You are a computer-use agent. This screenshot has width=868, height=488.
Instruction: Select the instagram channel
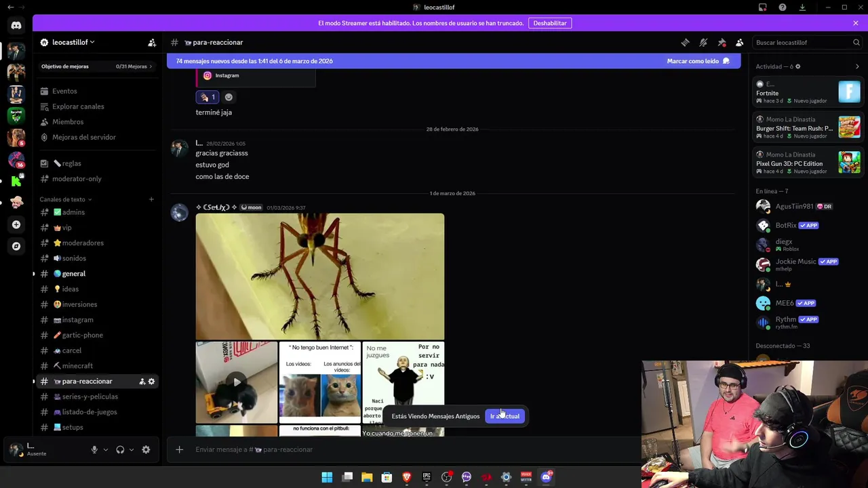point(97,320)
